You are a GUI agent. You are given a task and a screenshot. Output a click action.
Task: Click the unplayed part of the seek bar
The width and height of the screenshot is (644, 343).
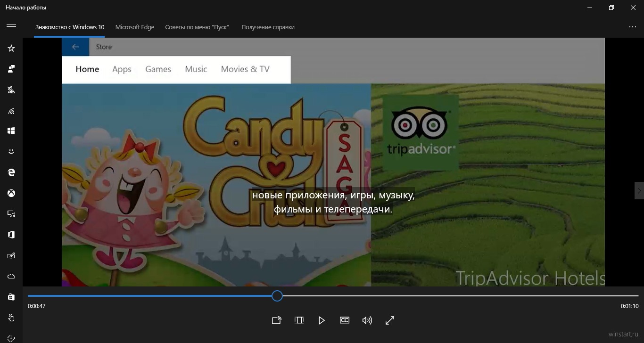click(x=461, y=296)
